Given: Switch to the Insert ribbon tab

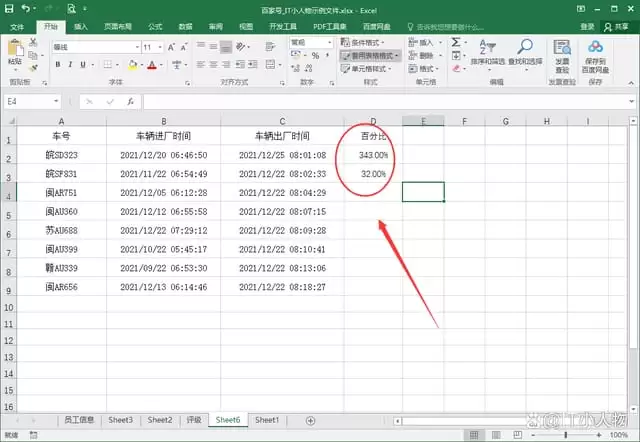Looking at the screenshot, I should [81, 27].
